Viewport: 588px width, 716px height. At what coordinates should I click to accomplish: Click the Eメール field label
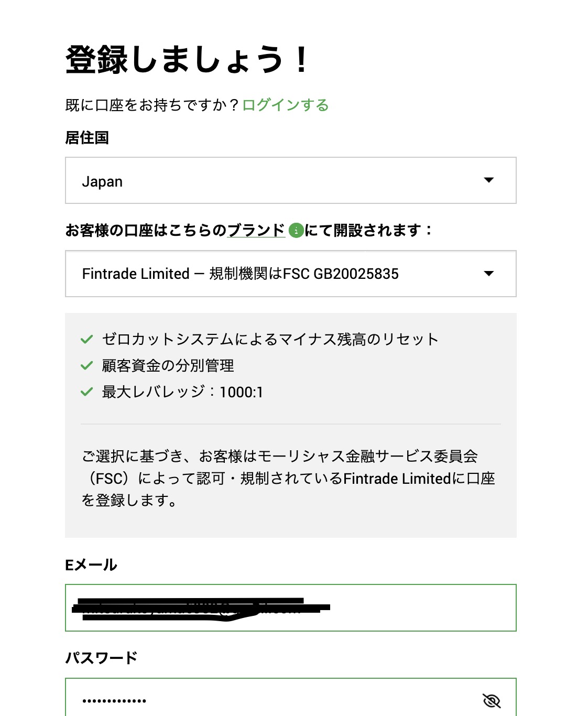91,565
